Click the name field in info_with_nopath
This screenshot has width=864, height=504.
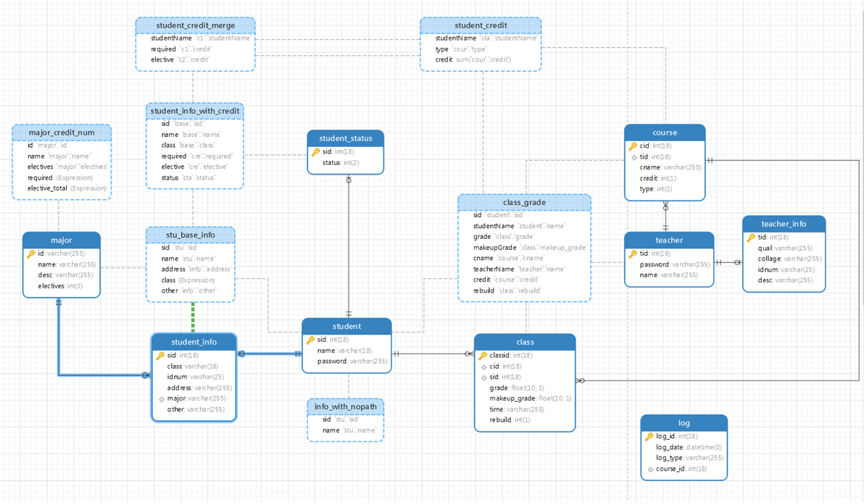click(350, 431)
